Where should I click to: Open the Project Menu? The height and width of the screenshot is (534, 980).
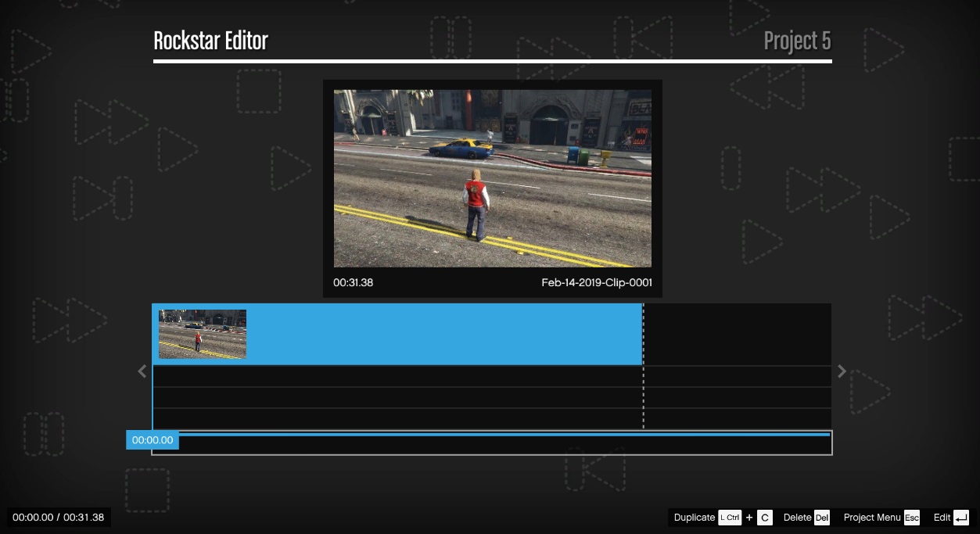872,518
